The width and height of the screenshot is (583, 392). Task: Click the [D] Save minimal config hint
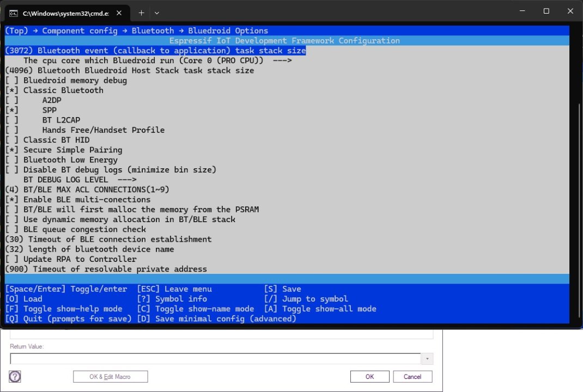coord(216,319)
